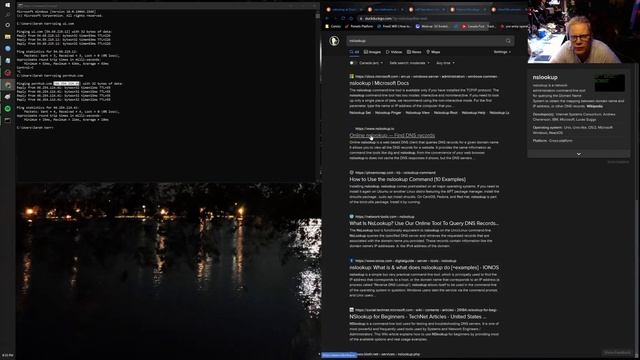Viewport: 640px width, 360px height.
Task: Open the red circular taskbar app
Action: [x=7, y=73]
